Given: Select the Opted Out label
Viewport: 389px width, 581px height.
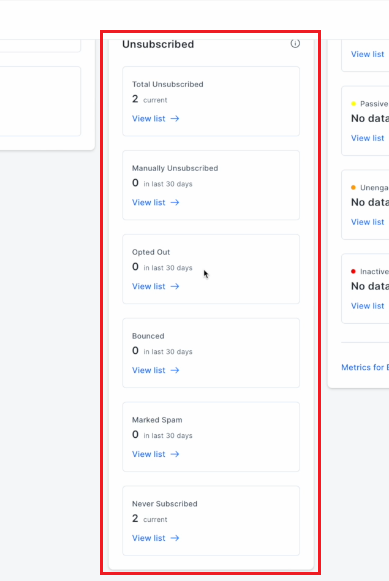Looking at the screenshot, I should point(151,252).
